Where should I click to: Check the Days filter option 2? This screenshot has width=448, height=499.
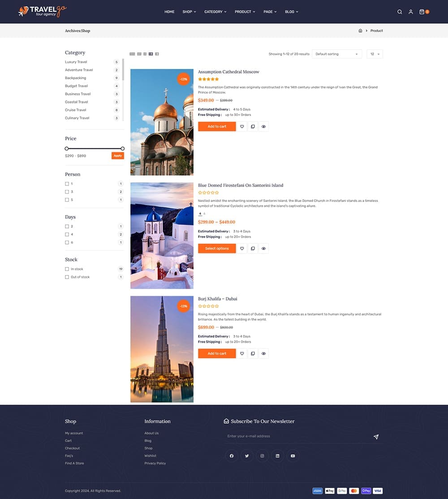coord(67,227)
